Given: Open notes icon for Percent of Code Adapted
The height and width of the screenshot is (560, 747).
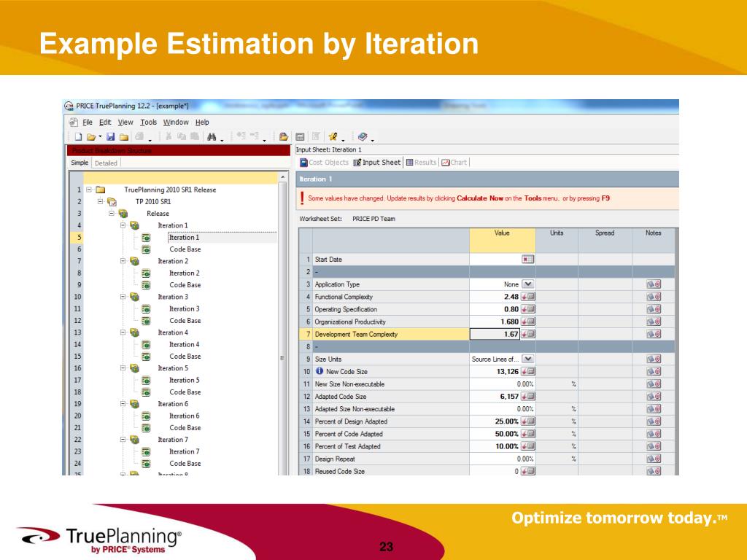Looking at the screenshot, I should (x=653, y=434).
